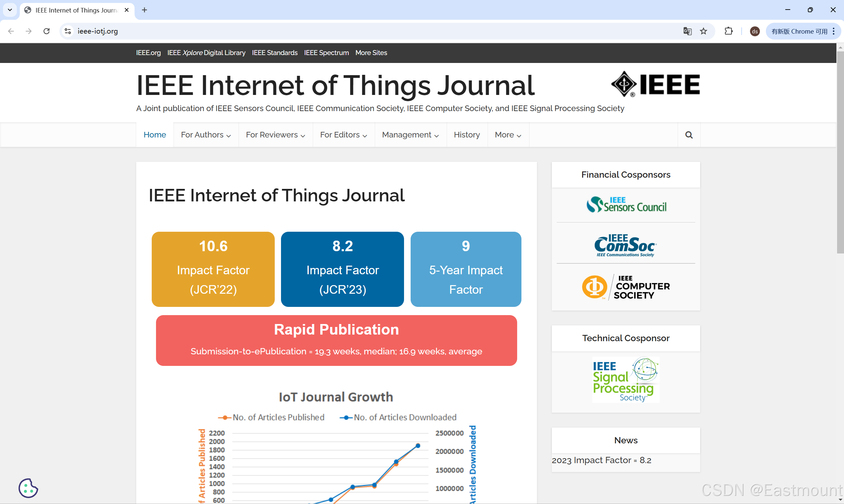Open the ds profile avatar
This screenshot has height=504, width=844.
click(755, 31)
